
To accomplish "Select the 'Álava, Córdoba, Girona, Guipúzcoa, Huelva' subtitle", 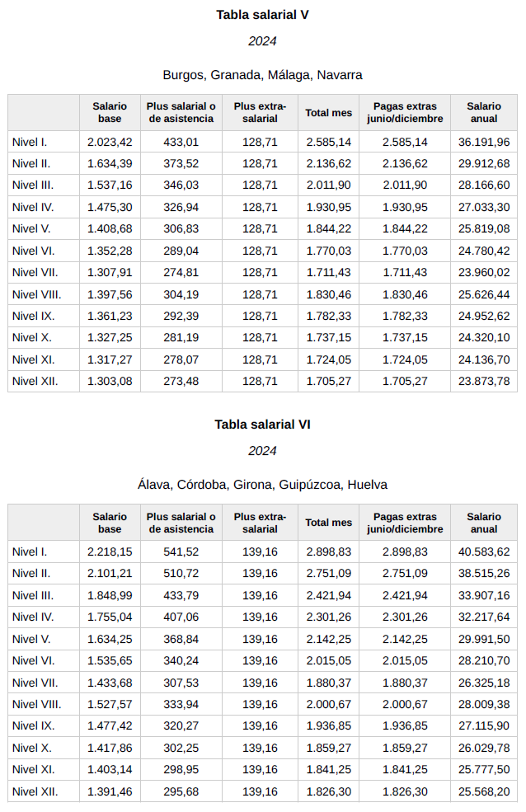I will tap(262, 485).
